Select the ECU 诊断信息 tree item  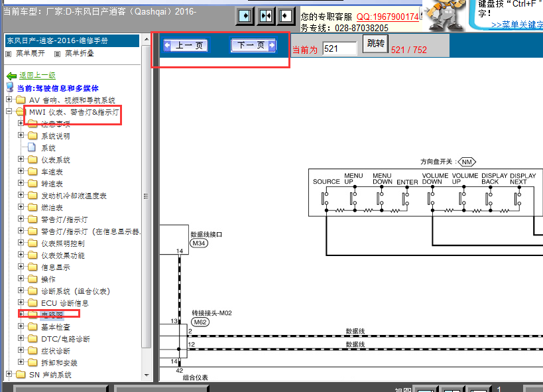click(65, 303)
